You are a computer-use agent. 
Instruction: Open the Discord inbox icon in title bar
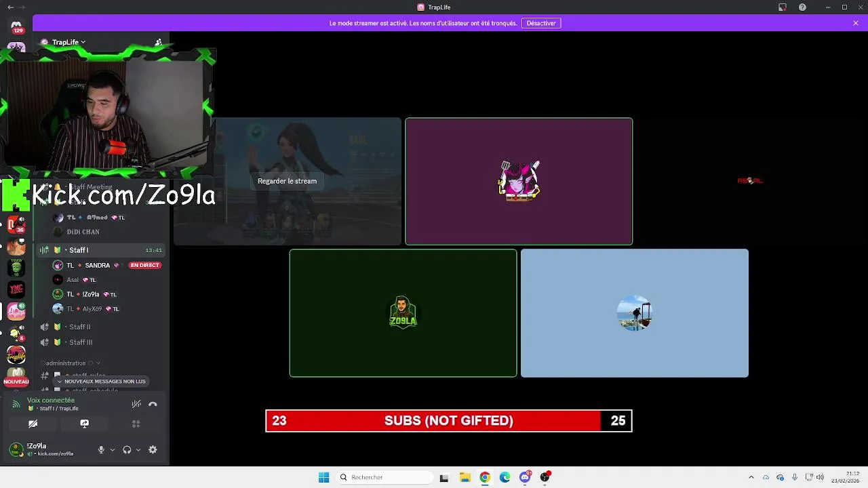[783, 7]
